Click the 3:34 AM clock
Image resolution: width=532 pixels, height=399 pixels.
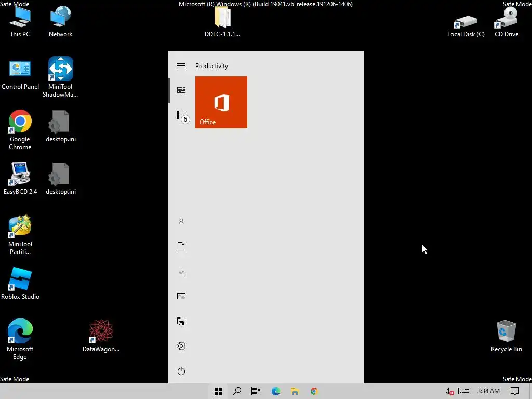488,391
